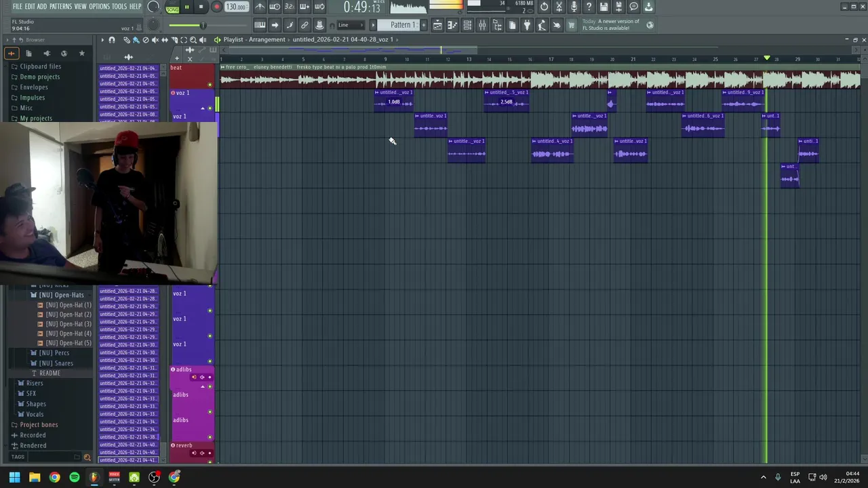Toggle wait for input to start
This screenshot has width=868, height=488.
click(x=275, y=7)
